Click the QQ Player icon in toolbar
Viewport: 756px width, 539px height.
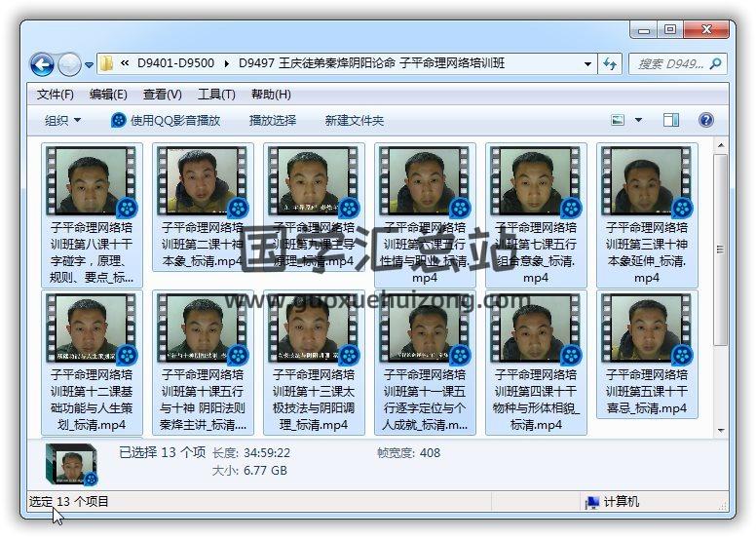point(119,120)
